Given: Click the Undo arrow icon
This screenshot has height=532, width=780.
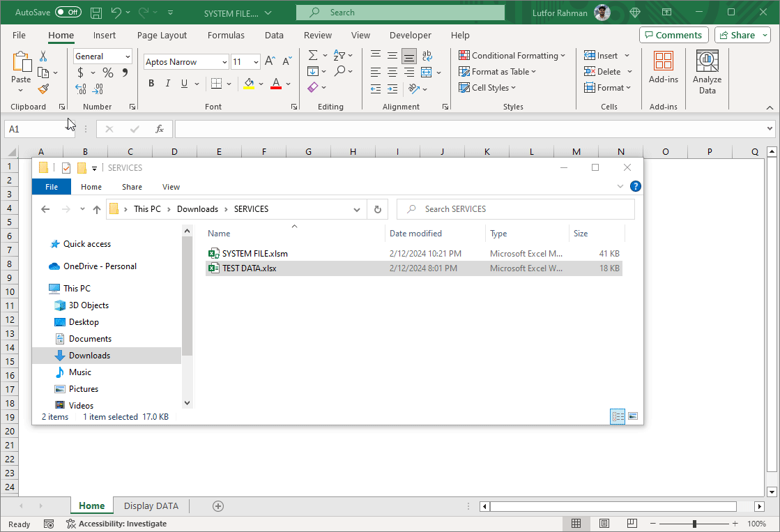Looking at the screenshot, I should tap(116, 13).
